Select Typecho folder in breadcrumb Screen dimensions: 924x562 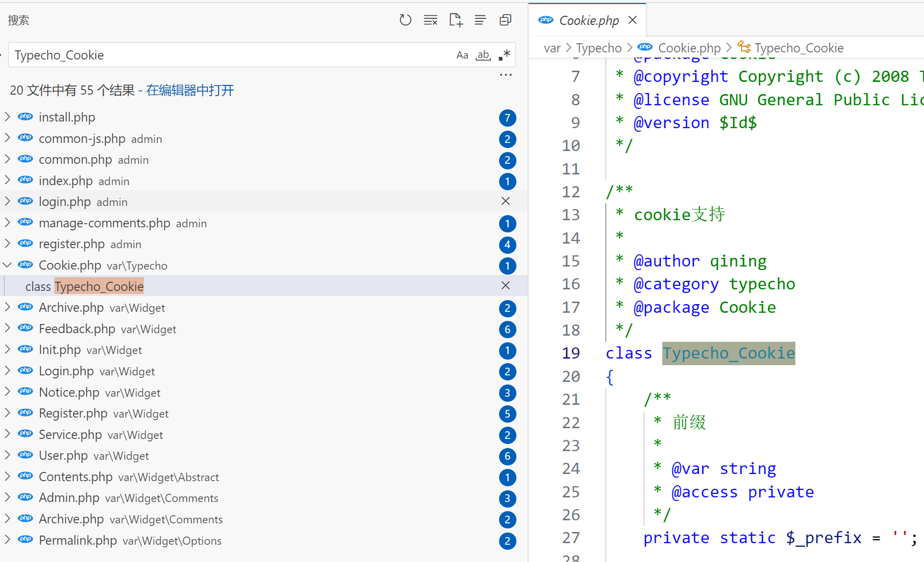(598, 48)
